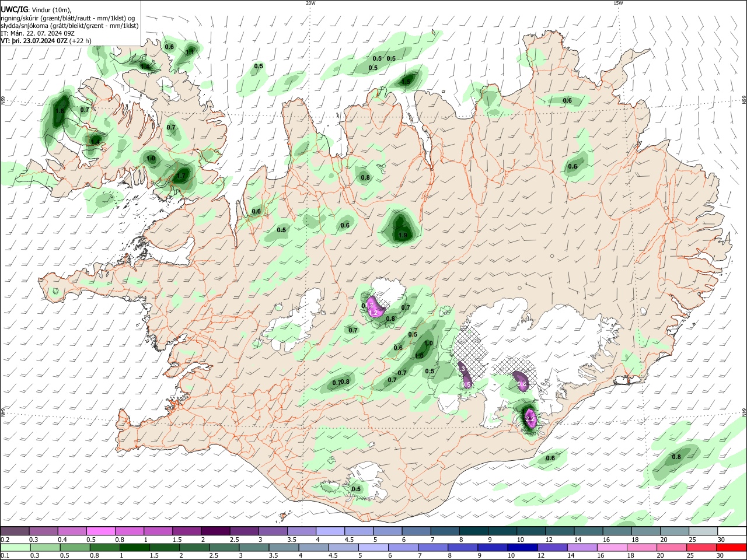Screen dimensions: 747x560
Task: Select the medium green 0.8 swatch in the lower legend row
Action: [106, 548]
